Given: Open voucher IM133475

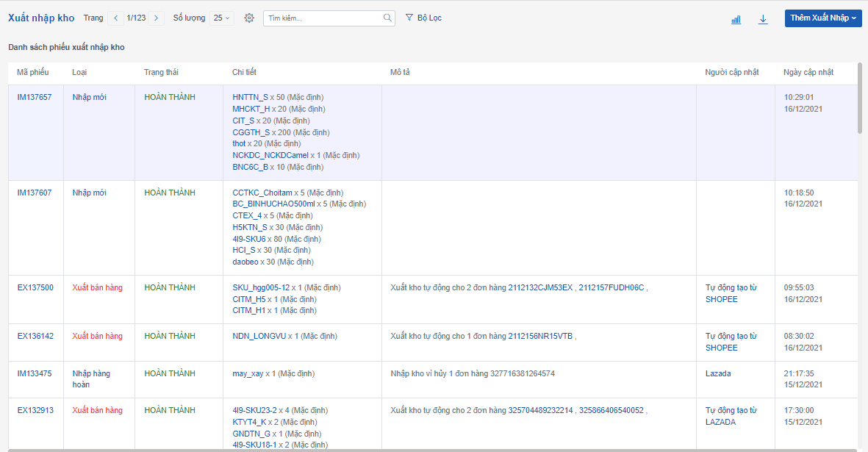Looking at the screenshot, I should (35, 373).
